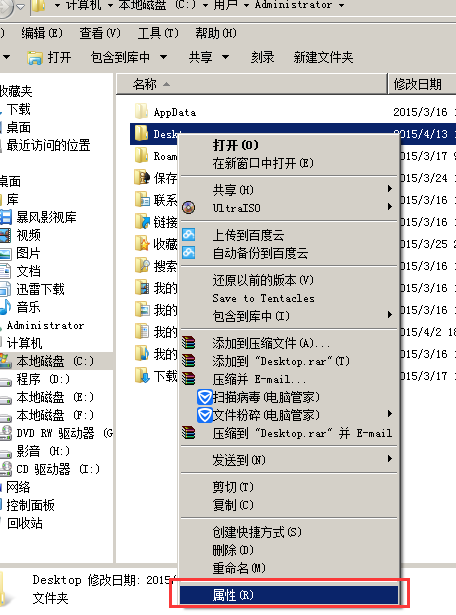Click the UltraISO disc icon in context menu
Screen dimensions: 456x615
(189, 207)
